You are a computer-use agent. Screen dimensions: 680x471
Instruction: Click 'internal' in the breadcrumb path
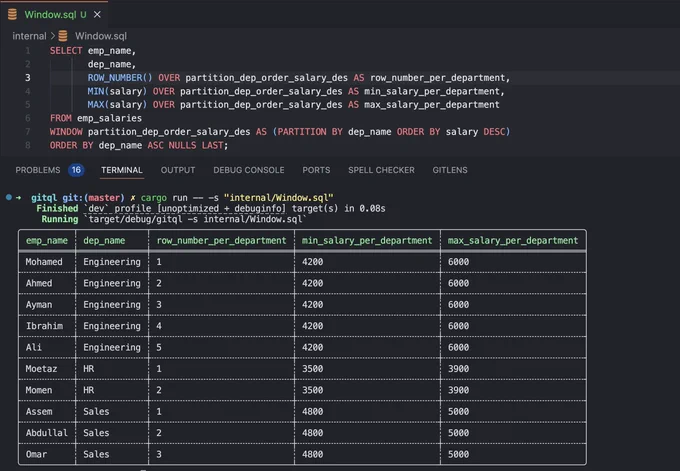(x=29, y=36)
